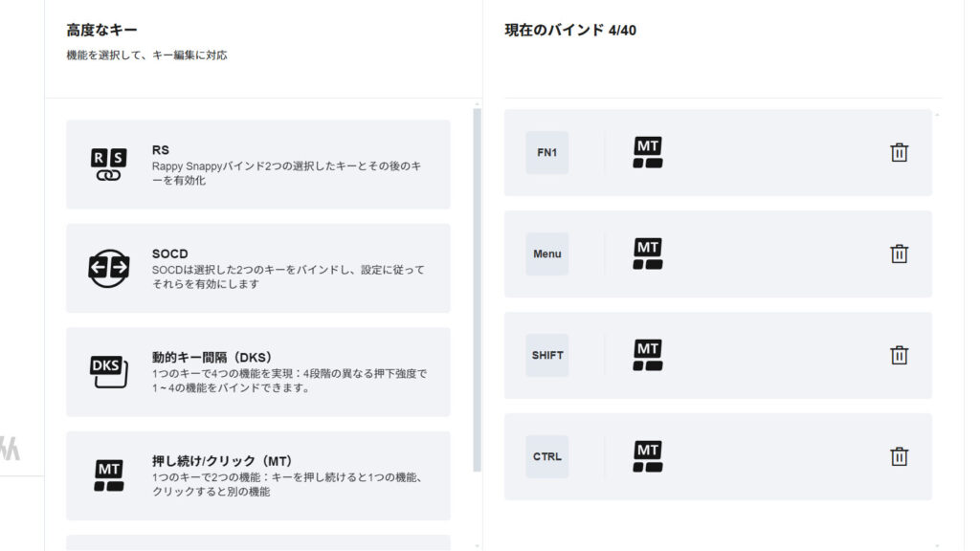Select the Menu key chip
Image resolution: width=980 pixels, height=551 pixels.
click(546, 254)
